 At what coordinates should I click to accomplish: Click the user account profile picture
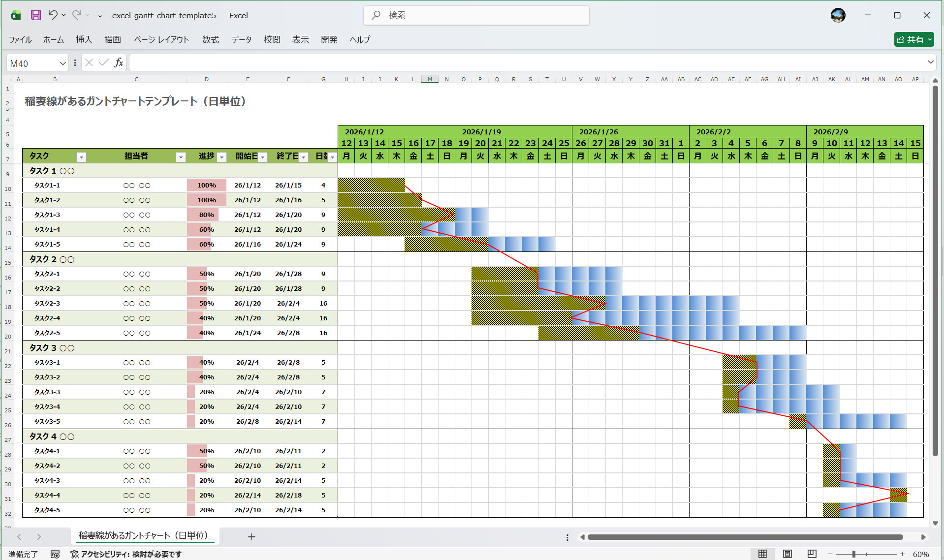pyautogui.click(x=838, y=15)
